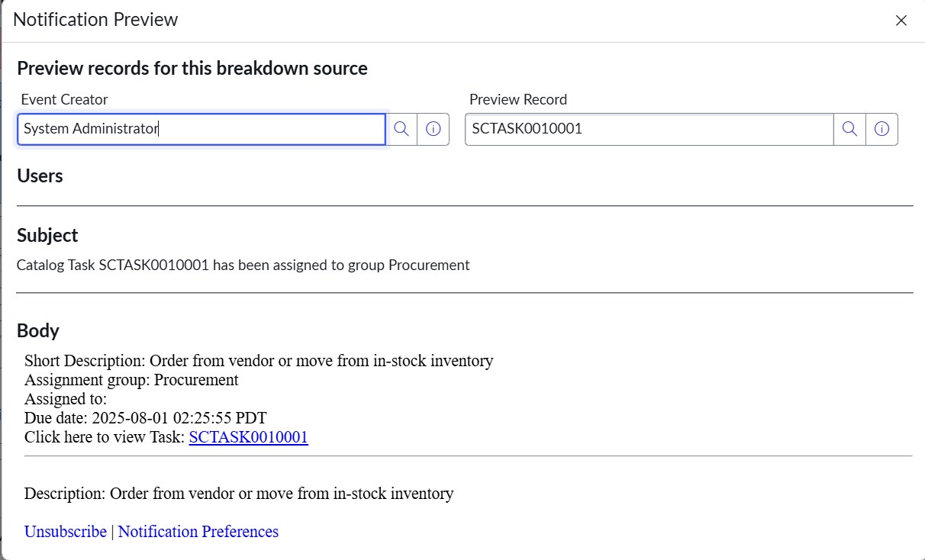Viewport: 925px width, 560px height.
Task: Open the Preview Record lookup search icon
Action: pyautogui.click(x=849, y=129)
